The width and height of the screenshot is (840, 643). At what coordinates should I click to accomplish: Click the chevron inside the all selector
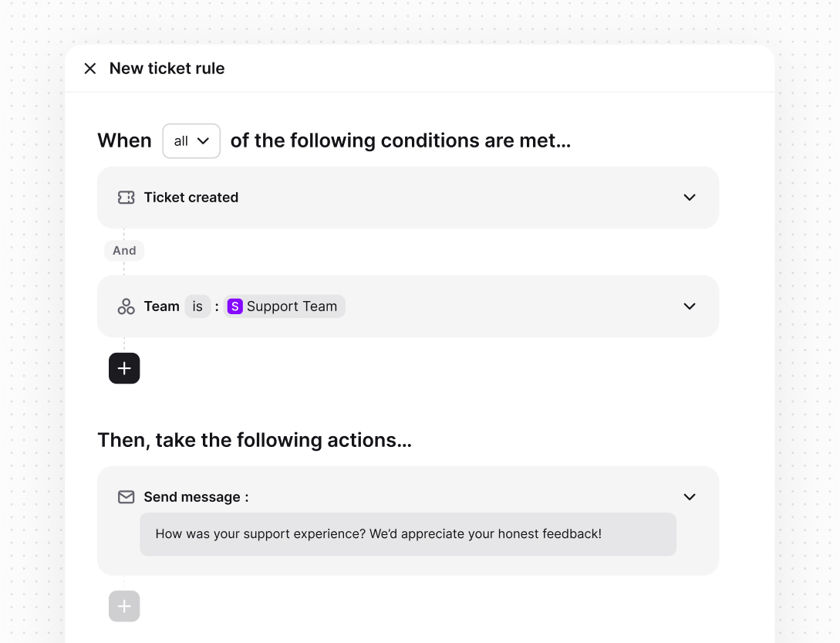[204, 140]
